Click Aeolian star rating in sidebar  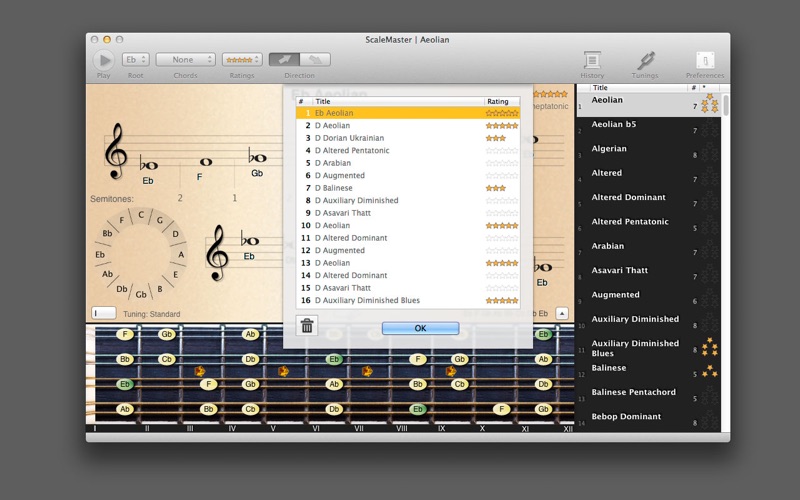coord(709,104)
